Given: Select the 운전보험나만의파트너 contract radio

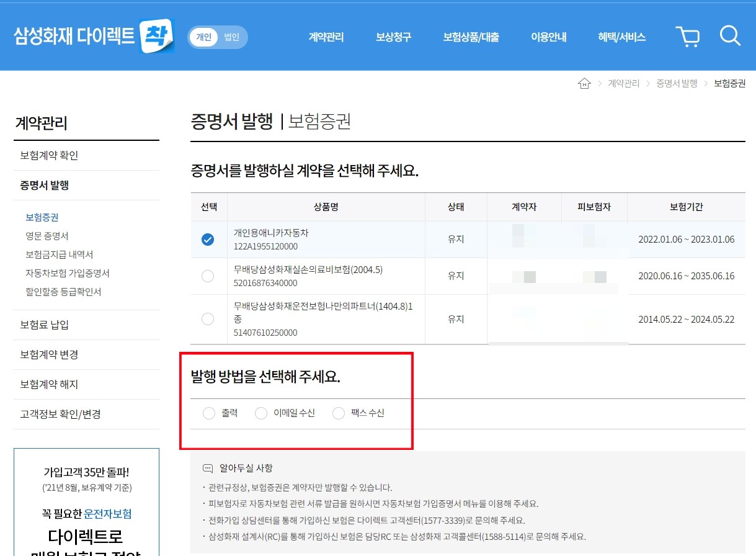Looking at the screenshot, I should pos(208,319).
